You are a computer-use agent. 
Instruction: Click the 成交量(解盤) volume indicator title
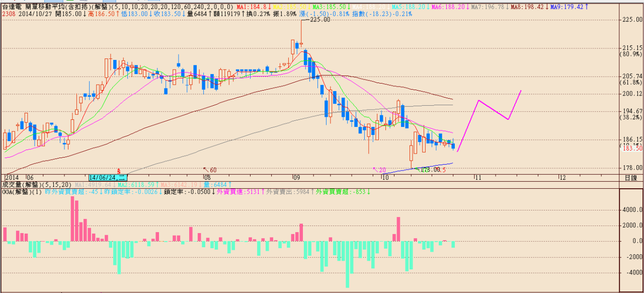tap(22, 185)
